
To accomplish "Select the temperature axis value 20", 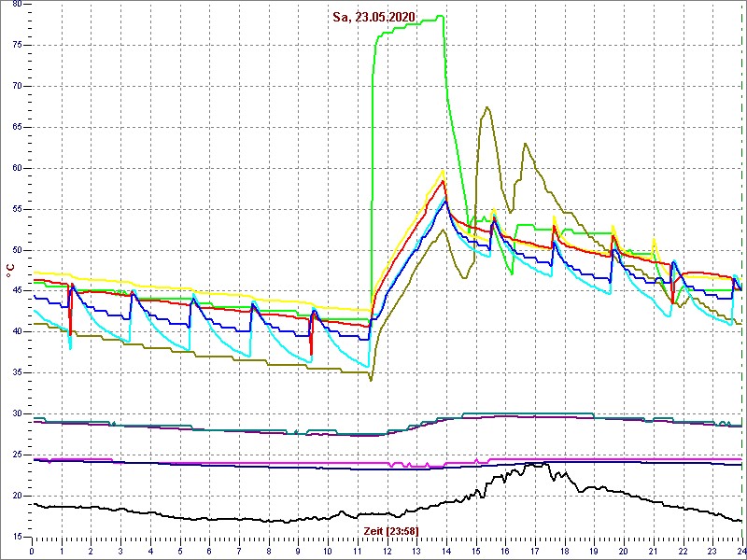I will click(x=16, y=496).
